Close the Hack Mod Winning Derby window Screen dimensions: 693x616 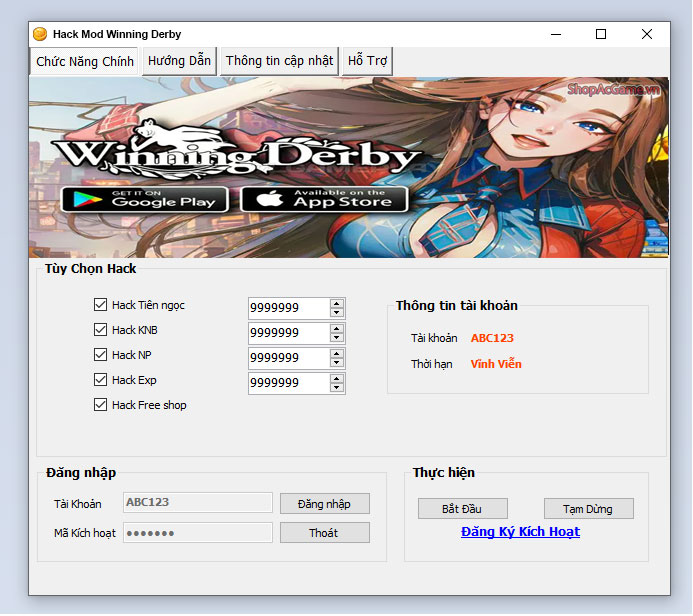(x=647, y=34)
